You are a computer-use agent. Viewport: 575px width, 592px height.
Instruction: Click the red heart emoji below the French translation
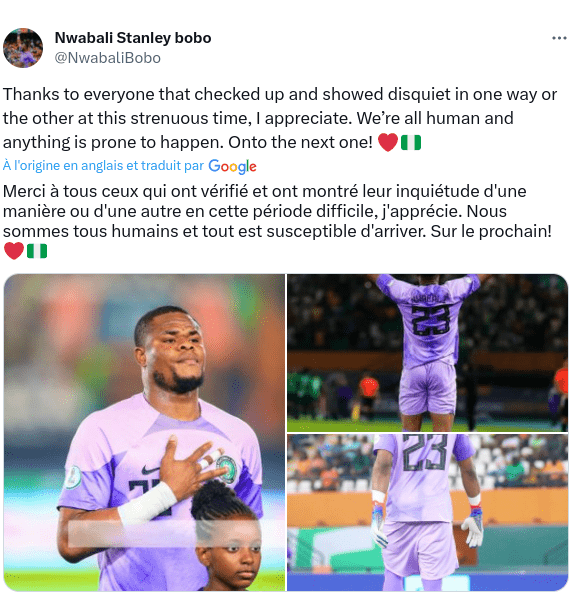pyautogui.click(x=14, y=251)
